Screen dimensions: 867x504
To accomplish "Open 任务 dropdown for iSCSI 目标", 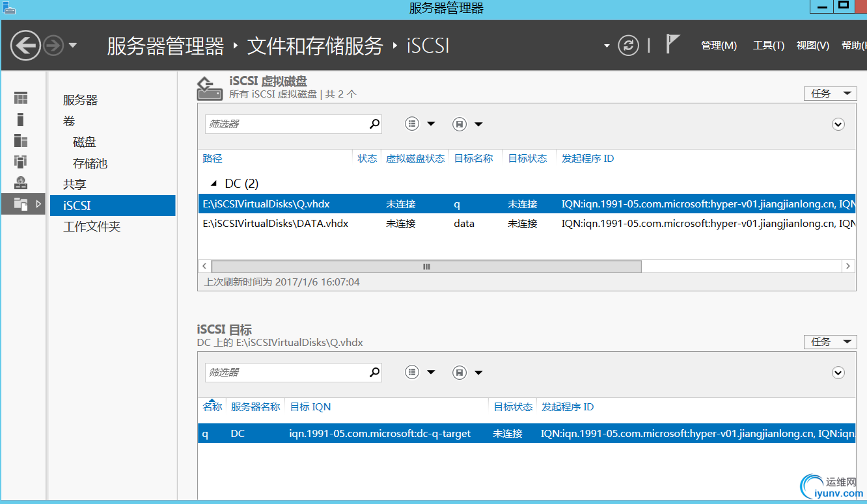I will [x=830, y=342].
